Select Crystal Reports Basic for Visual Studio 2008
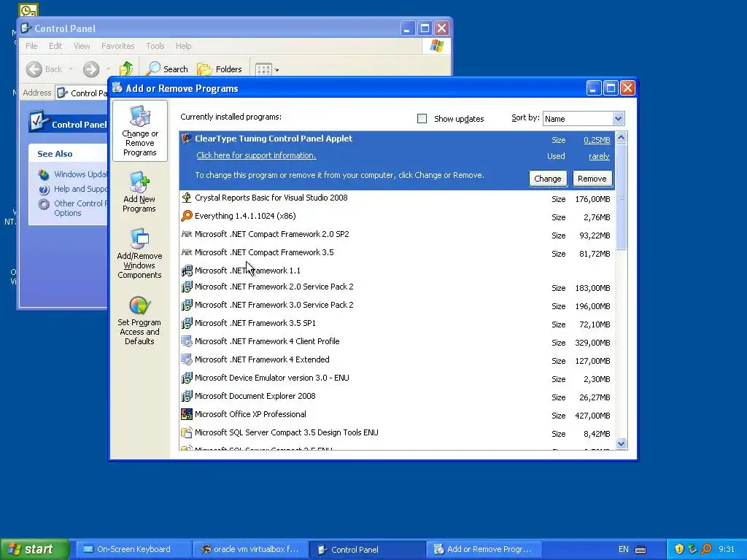The image size is (747, 560). click(271, 198)
